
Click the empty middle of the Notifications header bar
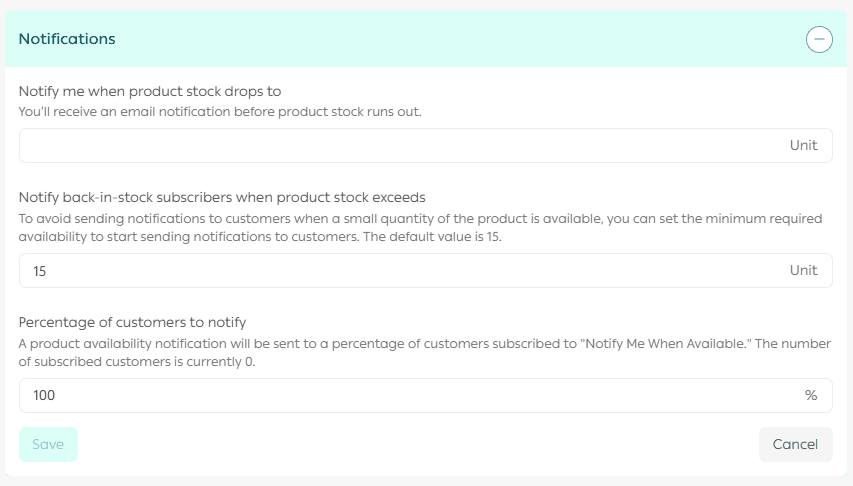pos(450,39)
